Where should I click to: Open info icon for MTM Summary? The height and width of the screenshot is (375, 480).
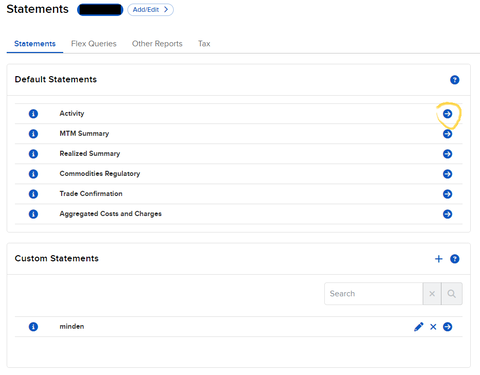click(x=33, y=134)
